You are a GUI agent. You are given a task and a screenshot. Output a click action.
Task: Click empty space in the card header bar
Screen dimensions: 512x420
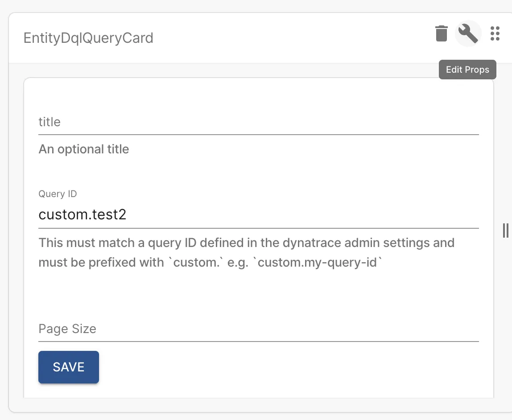click(290, 38)
